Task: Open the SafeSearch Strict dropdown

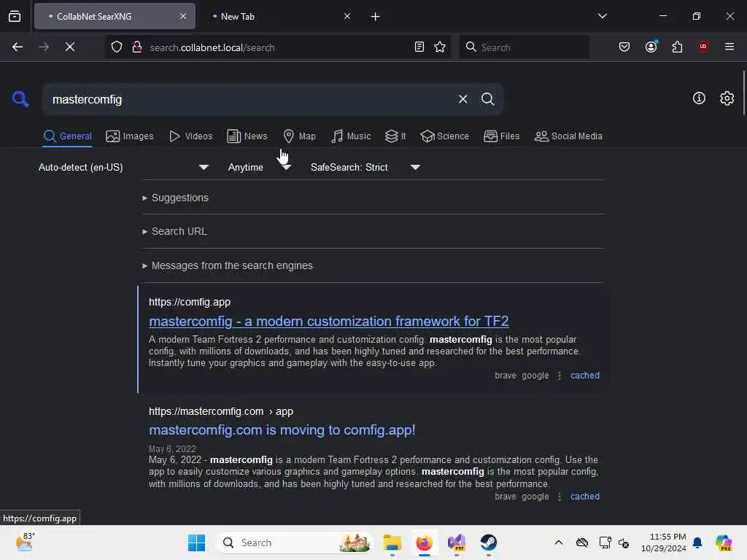Action: 365,167
